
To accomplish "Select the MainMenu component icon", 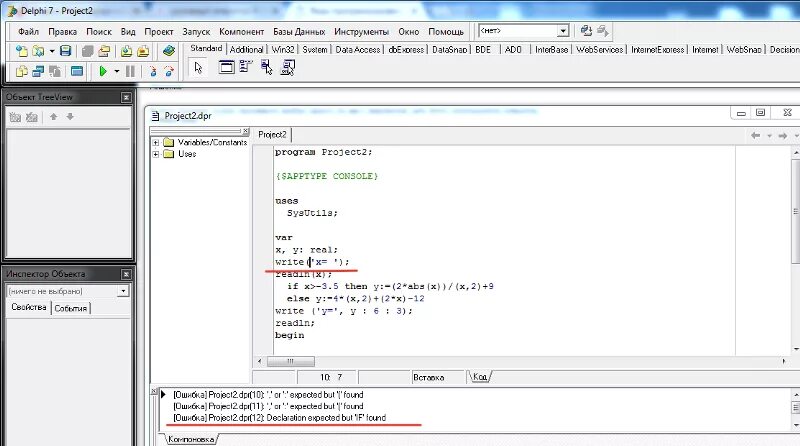I will tap(246, 66).
